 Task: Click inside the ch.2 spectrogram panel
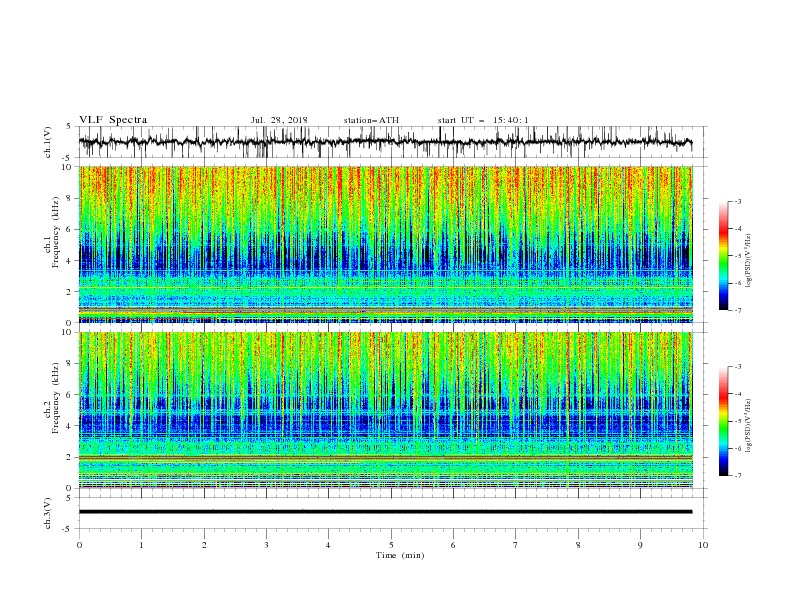[386, 410]
